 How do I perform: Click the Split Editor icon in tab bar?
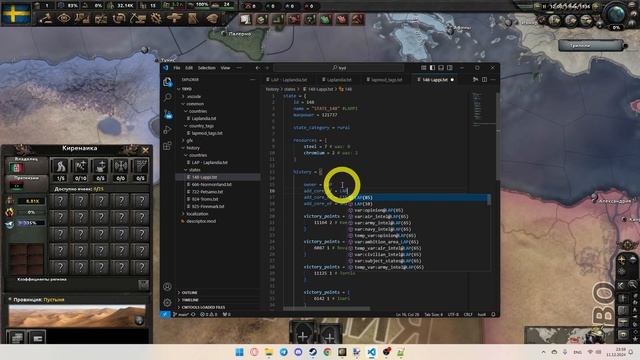484,80
